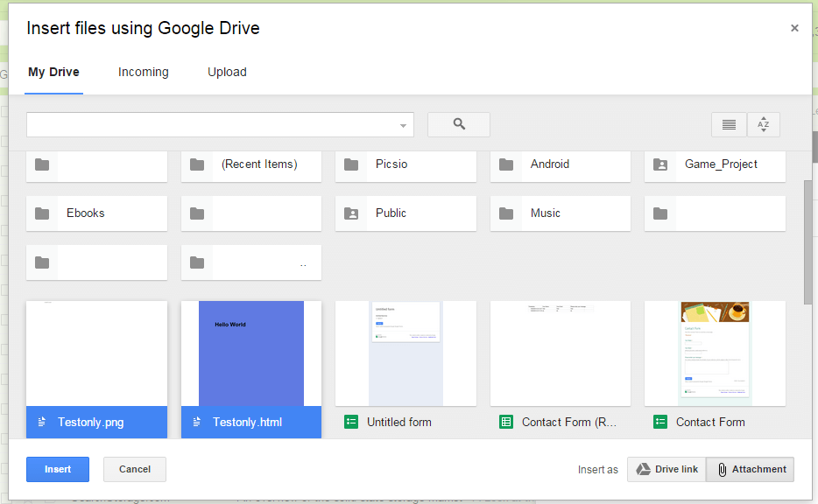Click the Insert button

click(57, 469)
